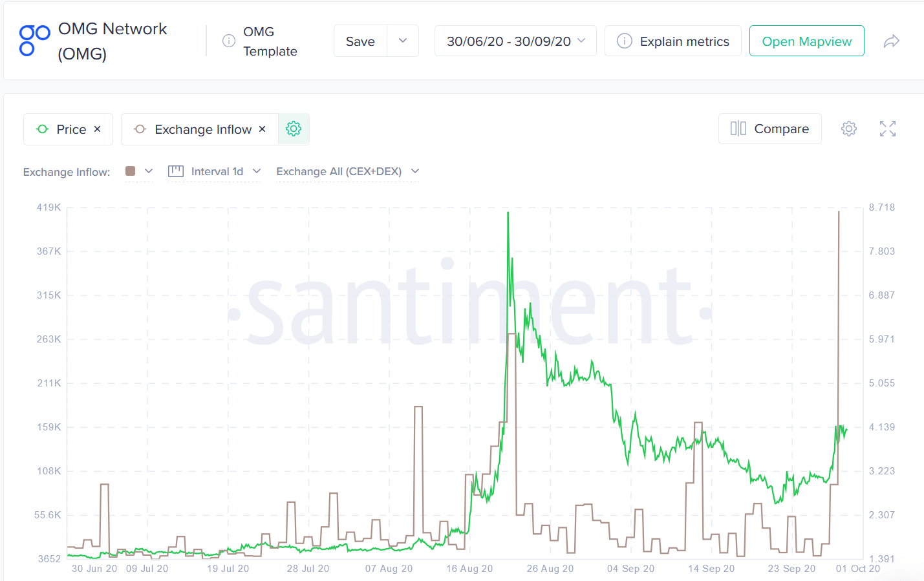This screenshot has height=581, width=924.
Task: Click the Exchange Inflow: settings label
Action: click(x=67, y=172)
